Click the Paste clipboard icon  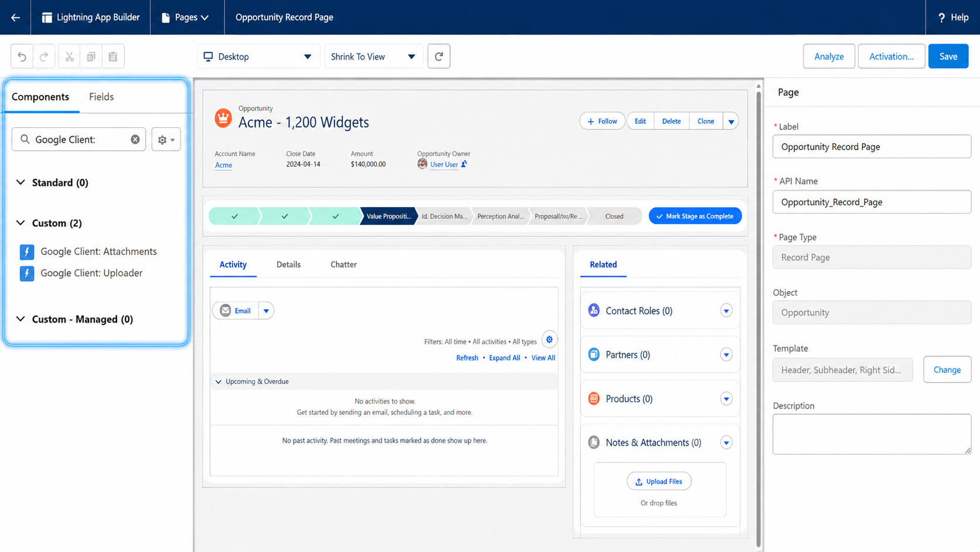click(x=113, y=56)
